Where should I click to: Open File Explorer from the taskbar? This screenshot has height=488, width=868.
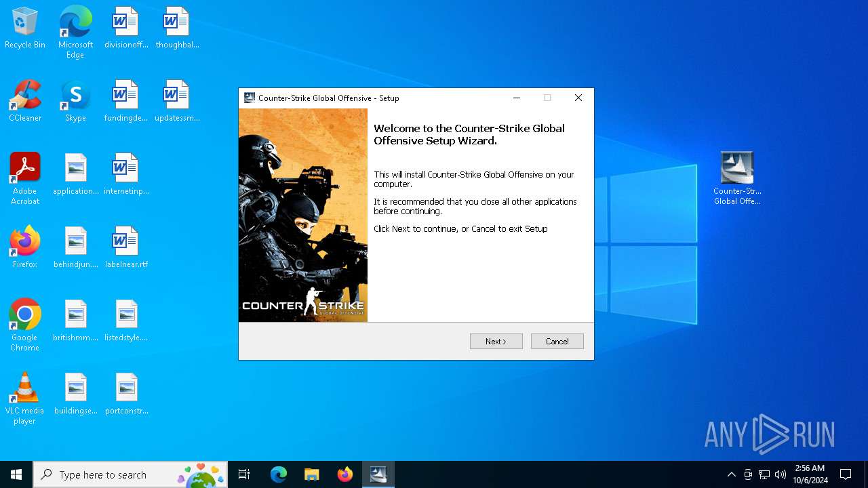pos(311,474)
